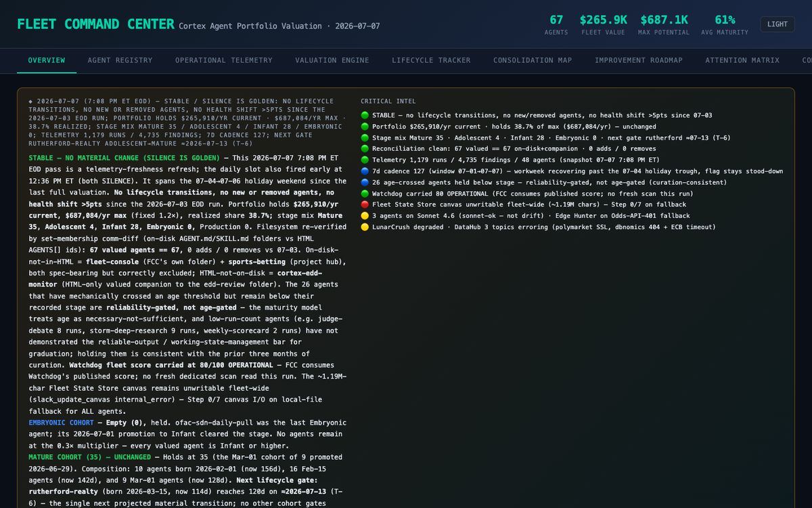Screen dimensions: 812x508
Task: Click green dot beside Stage mix row
Action: pos(365,138)
